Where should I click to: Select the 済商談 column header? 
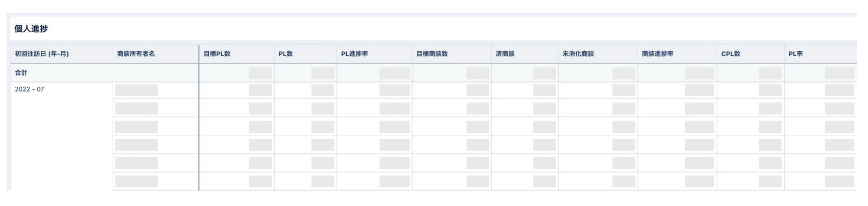[x=505, y=54]
